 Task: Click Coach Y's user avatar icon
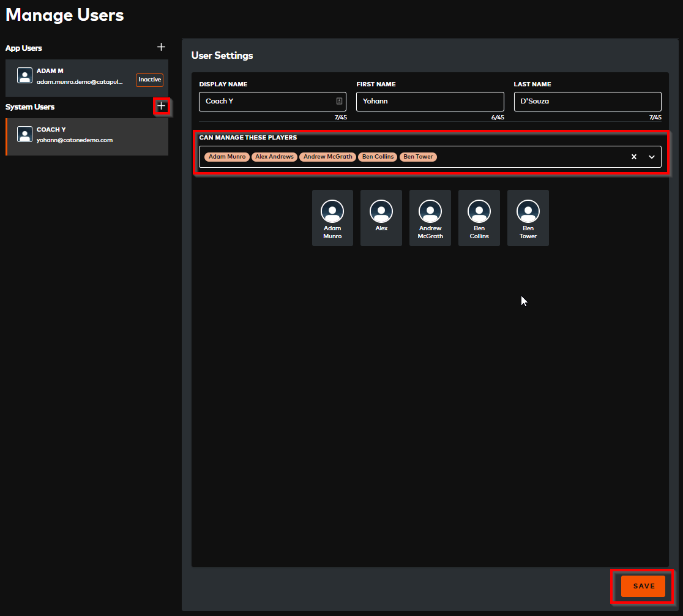[x=25, y=134]
